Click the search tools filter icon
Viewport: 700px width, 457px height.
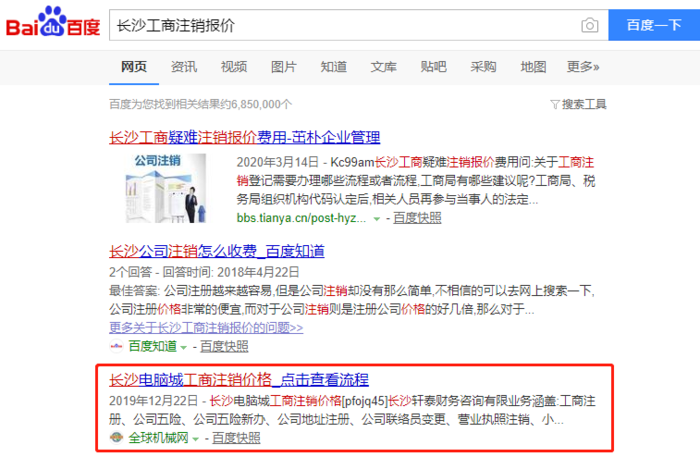[x=554, y=105]
